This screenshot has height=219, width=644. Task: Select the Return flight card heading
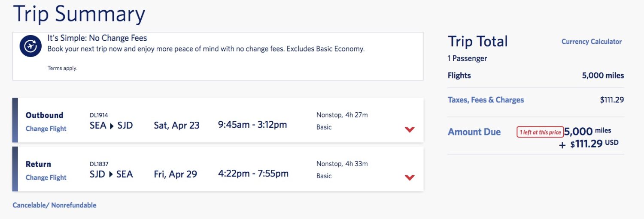38,164
